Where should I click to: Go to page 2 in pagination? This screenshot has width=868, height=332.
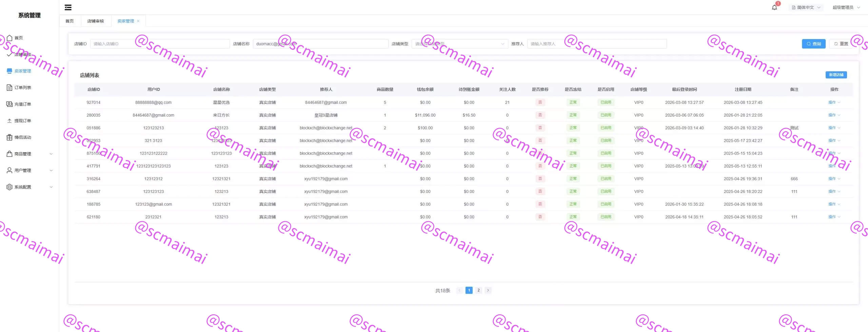pos(478,290)
